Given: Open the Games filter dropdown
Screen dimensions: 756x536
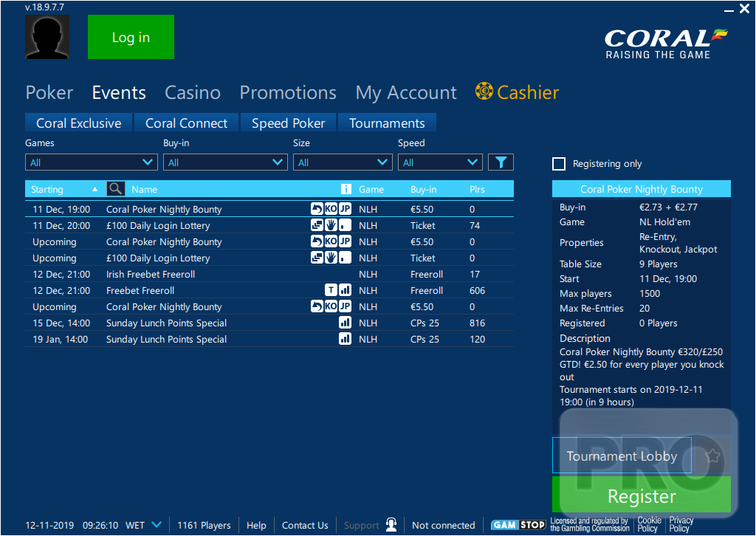Looking at the screenshot, I should coord(91,162).
